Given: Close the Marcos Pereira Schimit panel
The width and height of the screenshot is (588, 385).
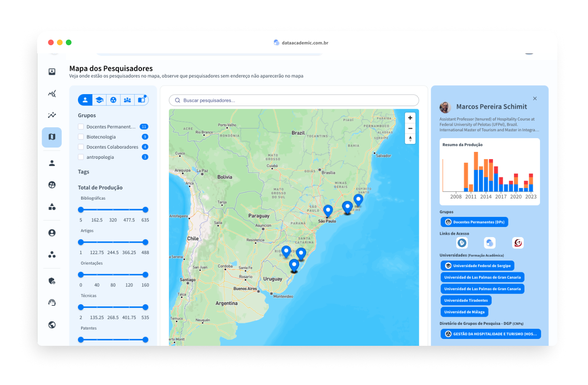Looking at the screenshot, I should [535, 99].
